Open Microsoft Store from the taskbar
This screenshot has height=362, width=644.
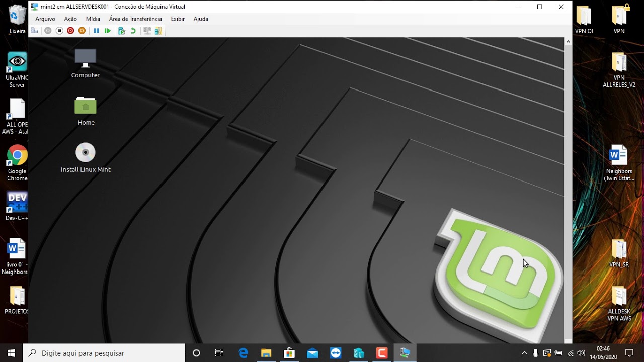pos(289,353)
